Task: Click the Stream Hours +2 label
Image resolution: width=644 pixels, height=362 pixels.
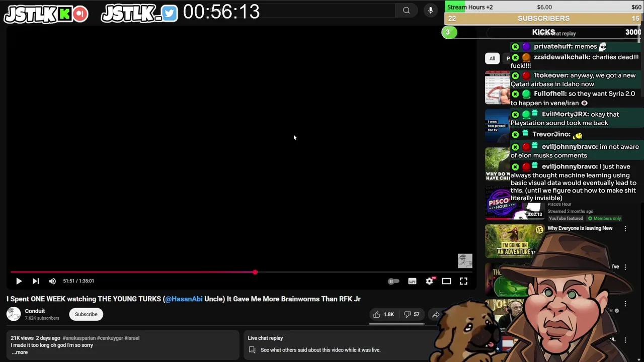Action: pos(470,7)
